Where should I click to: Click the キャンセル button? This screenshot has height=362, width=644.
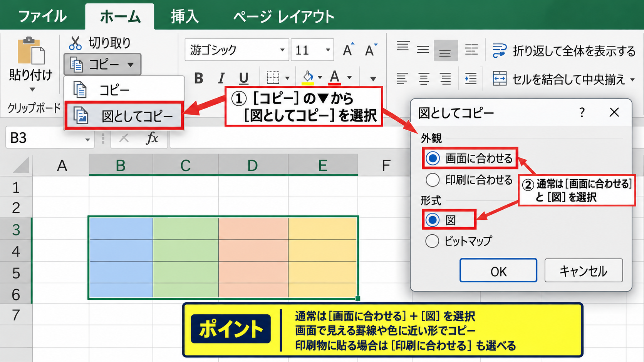pos(584,270)
